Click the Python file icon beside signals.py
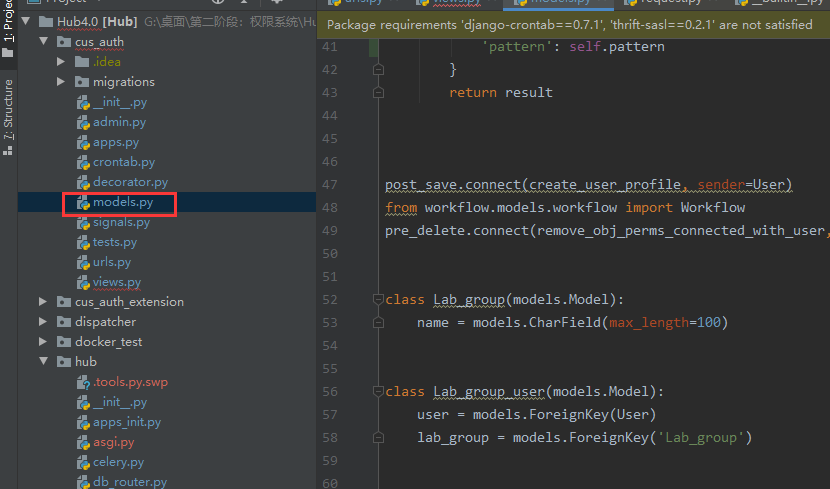This screenshot has width=830, height=489. (x=83, y=223)
